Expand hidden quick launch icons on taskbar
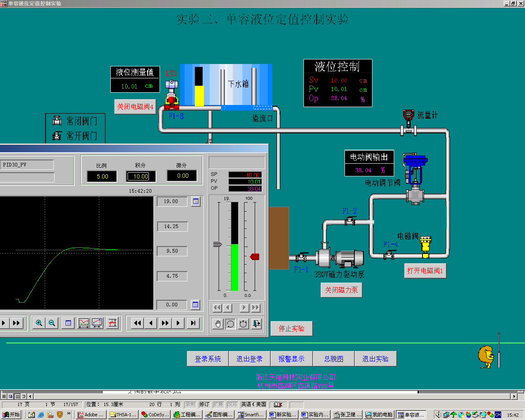Viewport: 525px width, 420px height. click(69, 414)
